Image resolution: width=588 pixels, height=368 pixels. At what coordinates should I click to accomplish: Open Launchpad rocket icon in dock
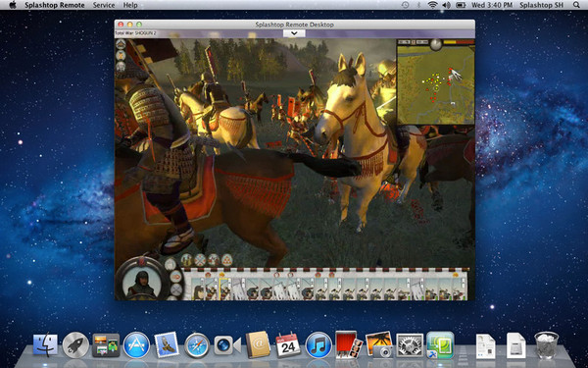point(75,344)
